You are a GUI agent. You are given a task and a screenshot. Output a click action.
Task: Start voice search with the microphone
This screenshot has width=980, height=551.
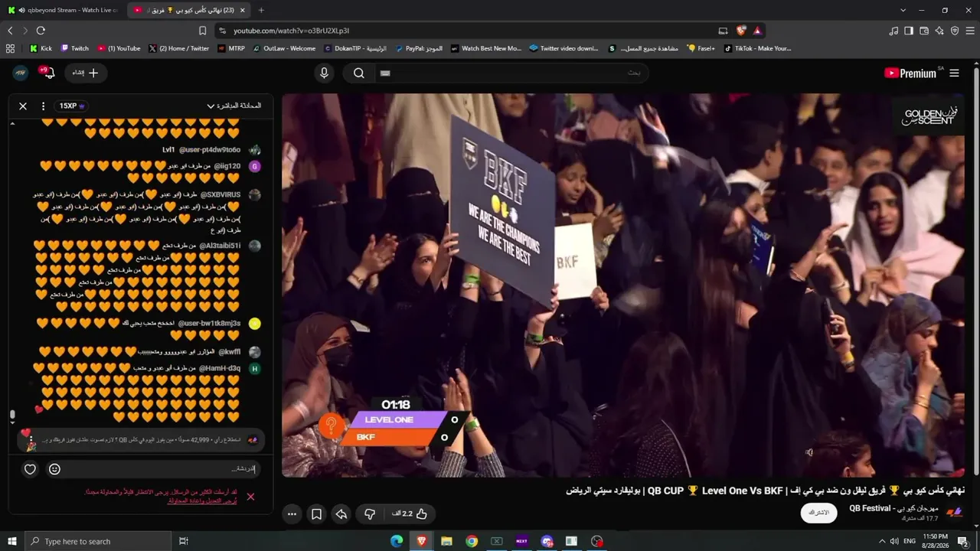[x=324, y=73]
